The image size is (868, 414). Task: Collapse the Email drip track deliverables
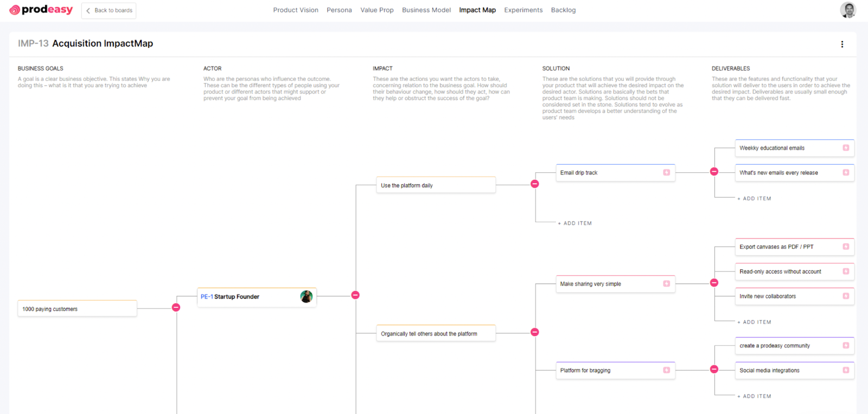(x=714, y=172)
